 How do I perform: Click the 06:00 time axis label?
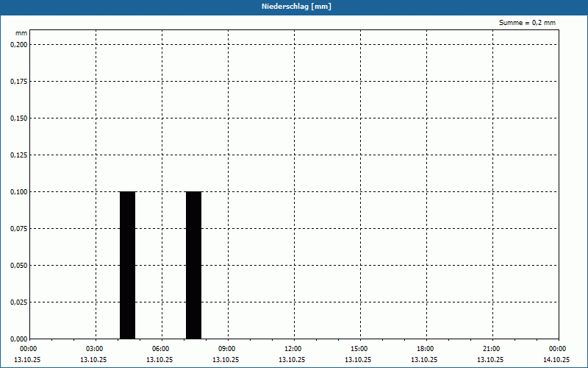point(160,349)
